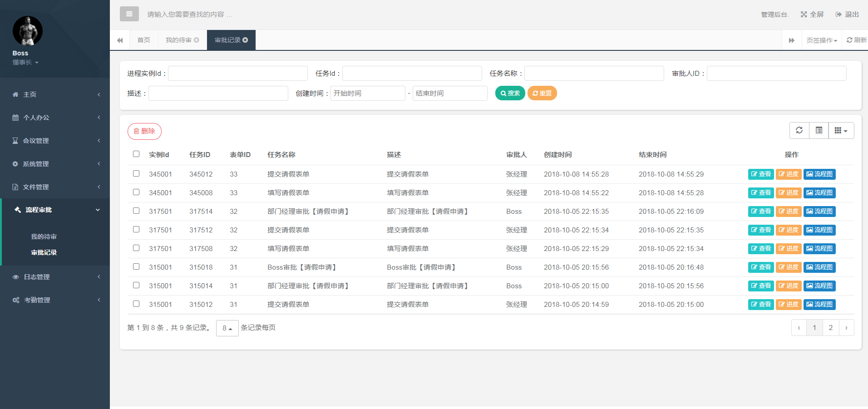Toggle card view with the table toolbar icon

(819, 130)
